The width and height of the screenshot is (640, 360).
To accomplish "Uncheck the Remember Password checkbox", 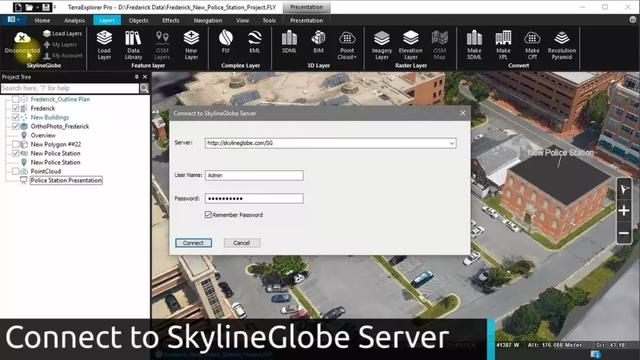I will (208, 215).
